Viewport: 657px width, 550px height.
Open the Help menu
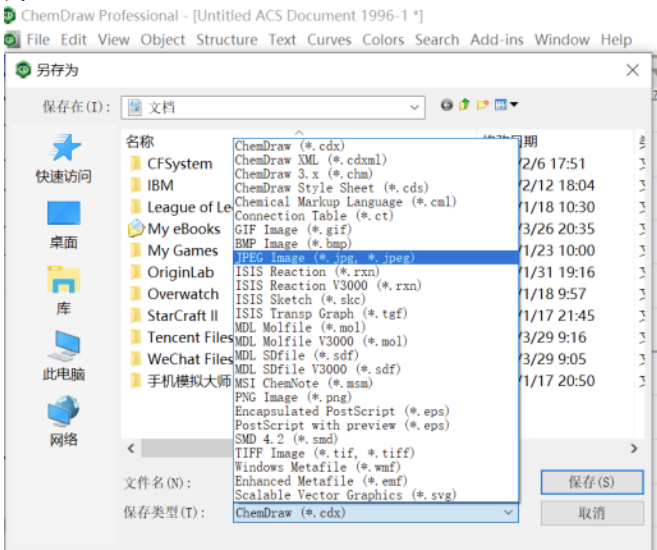(616, 40)
